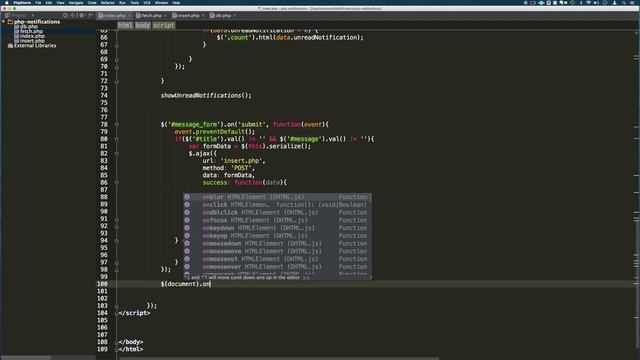Open db.php in project tree
Image resolution: width=640 pixels, height=360 pixels.
click(x=29, y=27)
